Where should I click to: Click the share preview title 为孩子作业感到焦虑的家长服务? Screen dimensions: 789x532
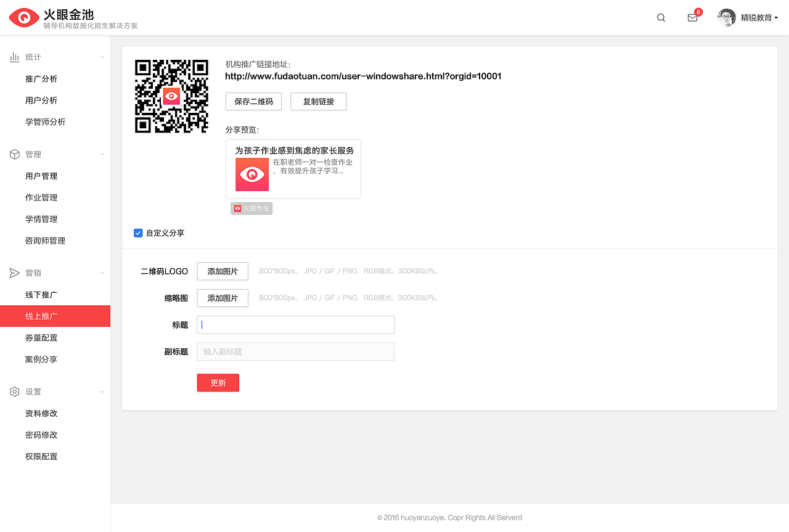295,150
